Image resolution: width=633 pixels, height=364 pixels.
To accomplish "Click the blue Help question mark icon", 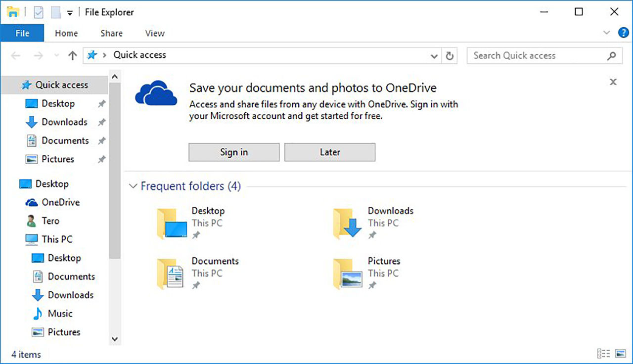I will pos(623,33).
